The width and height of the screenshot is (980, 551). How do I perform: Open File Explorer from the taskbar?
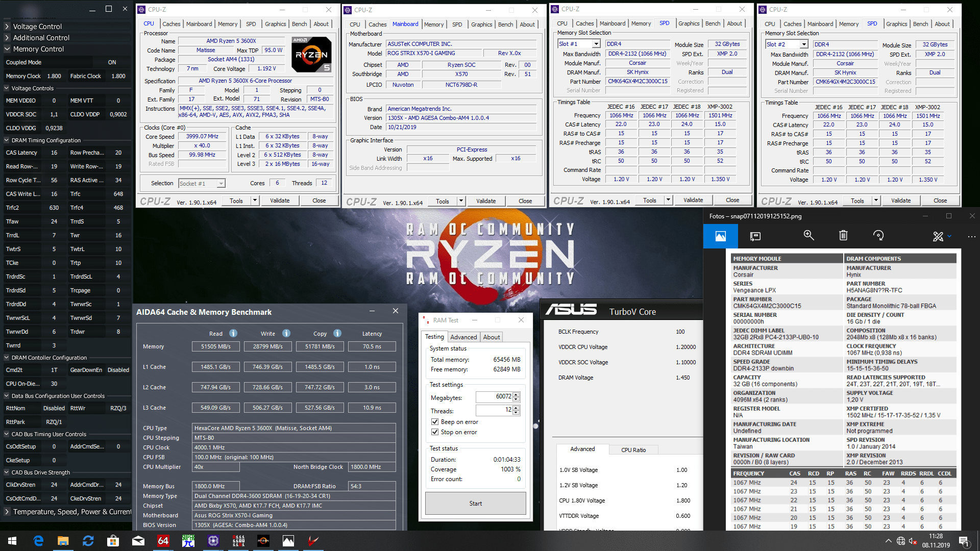point(63,541)
